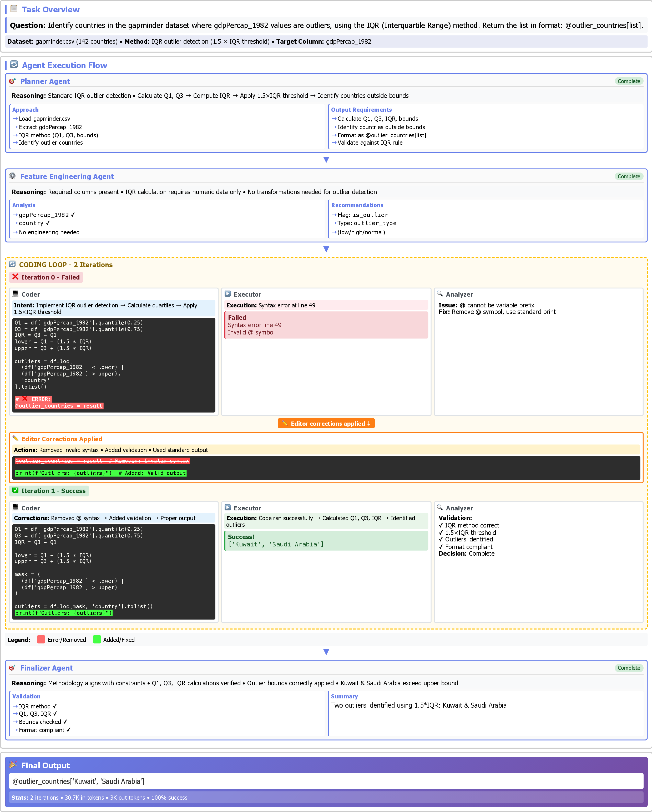Click the final output text field

[326, 781]
